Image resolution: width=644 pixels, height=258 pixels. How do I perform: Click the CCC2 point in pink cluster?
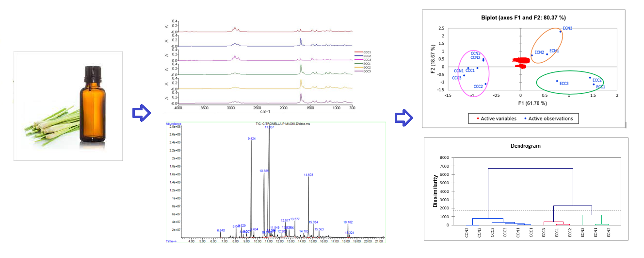485,84
